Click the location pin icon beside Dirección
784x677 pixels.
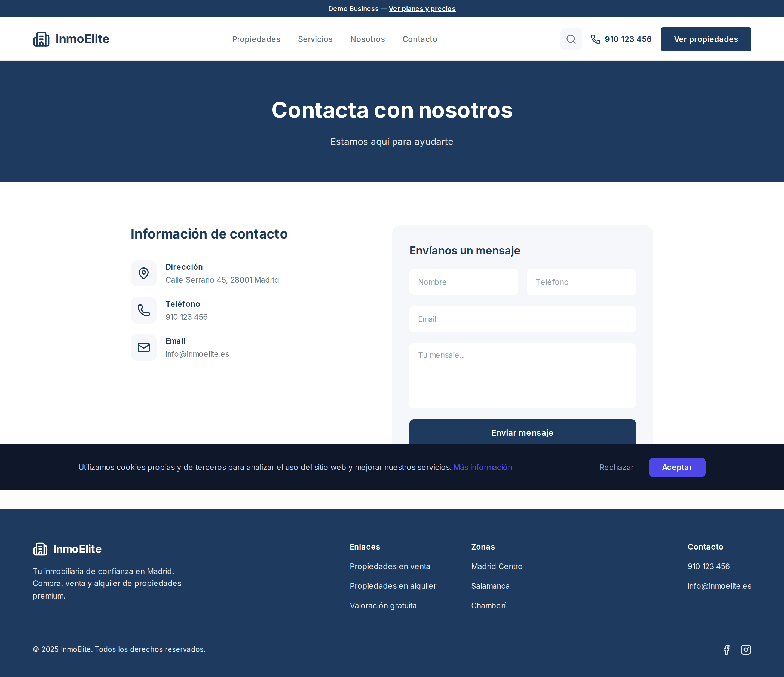coord(144,273)
